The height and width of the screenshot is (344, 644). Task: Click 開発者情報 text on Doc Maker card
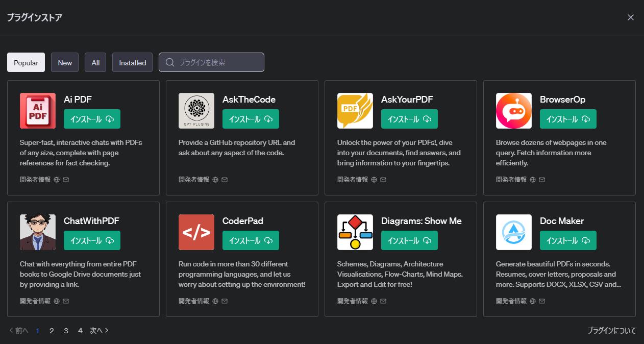pyautogui.click(x=511, y=301)
